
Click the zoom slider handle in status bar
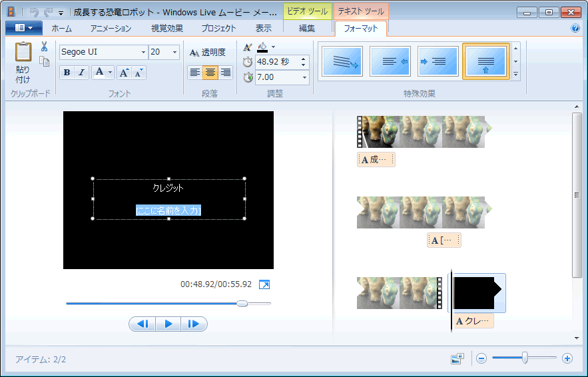click(x=525, y=358)
